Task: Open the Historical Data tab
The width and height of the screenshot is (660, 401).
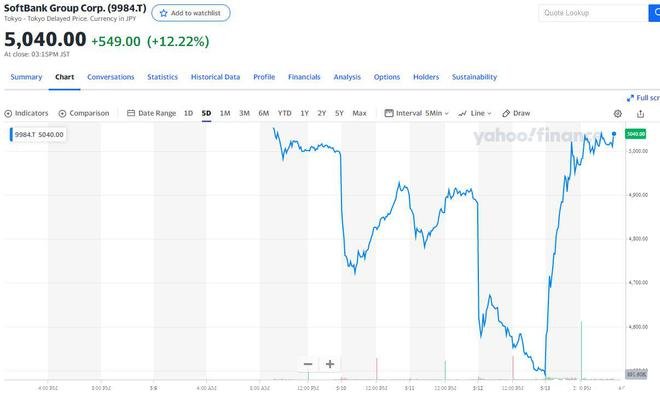Action: (216, 77)
